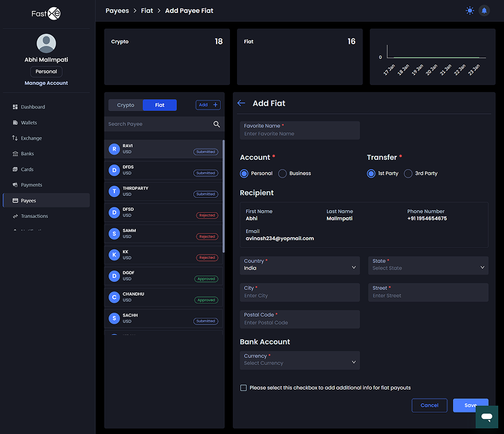Click user profile avatar picture
This screenshot has width=504, height=434.
coord(46,43)
